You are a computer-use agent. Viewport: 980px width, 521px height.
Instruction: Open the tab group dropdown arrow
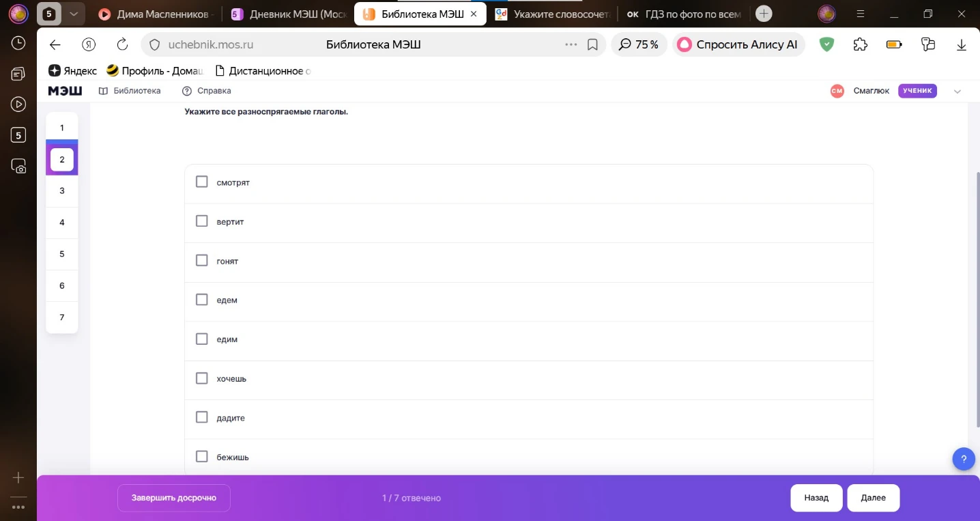(x=74, y=13)
